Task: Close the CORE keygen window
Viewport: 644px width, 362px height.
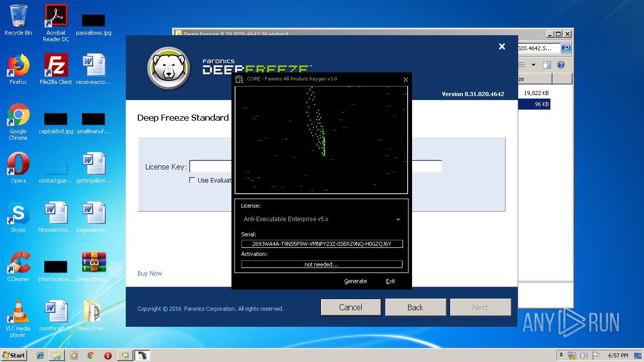Action: 406,79
